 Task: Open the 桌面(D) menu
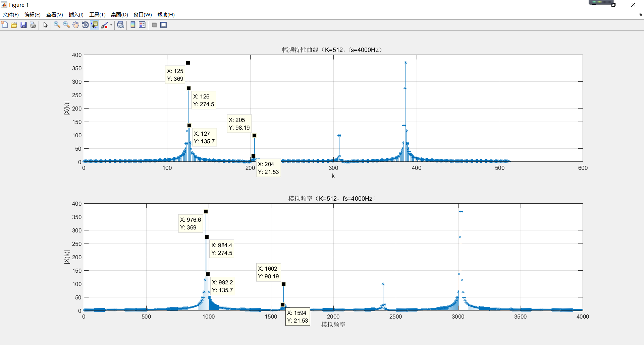pos(119,15)
